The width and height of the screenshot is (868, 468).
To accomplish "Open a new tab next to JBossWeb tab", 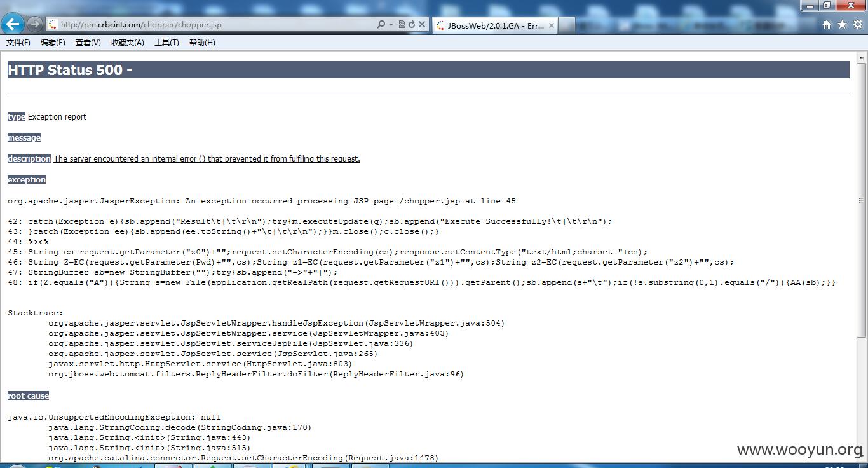I will click(x=567, y=25).
